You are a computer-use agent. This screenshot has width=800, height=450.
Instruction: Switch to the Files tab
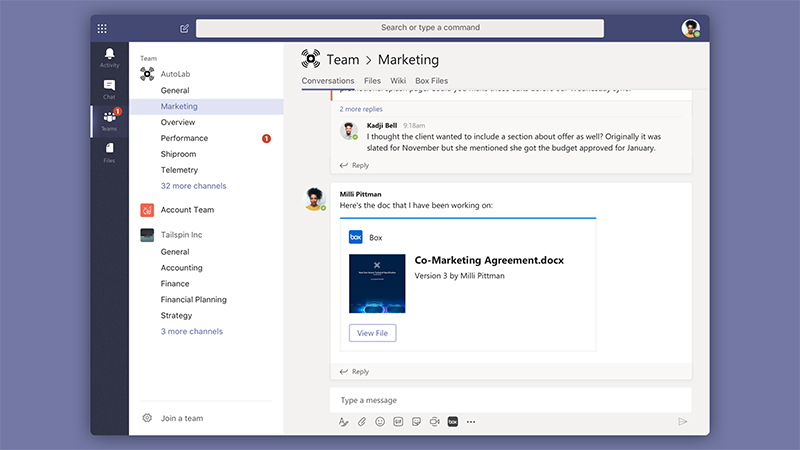[x=372, y=81]
